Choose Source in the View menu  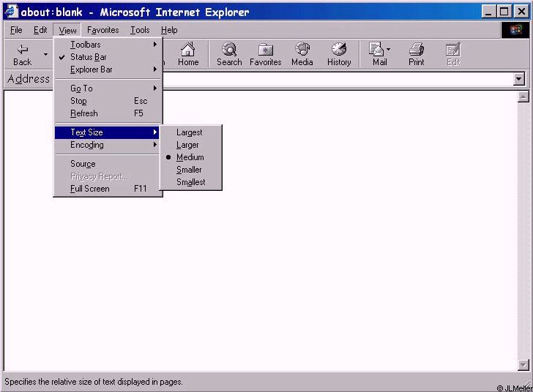108,164
